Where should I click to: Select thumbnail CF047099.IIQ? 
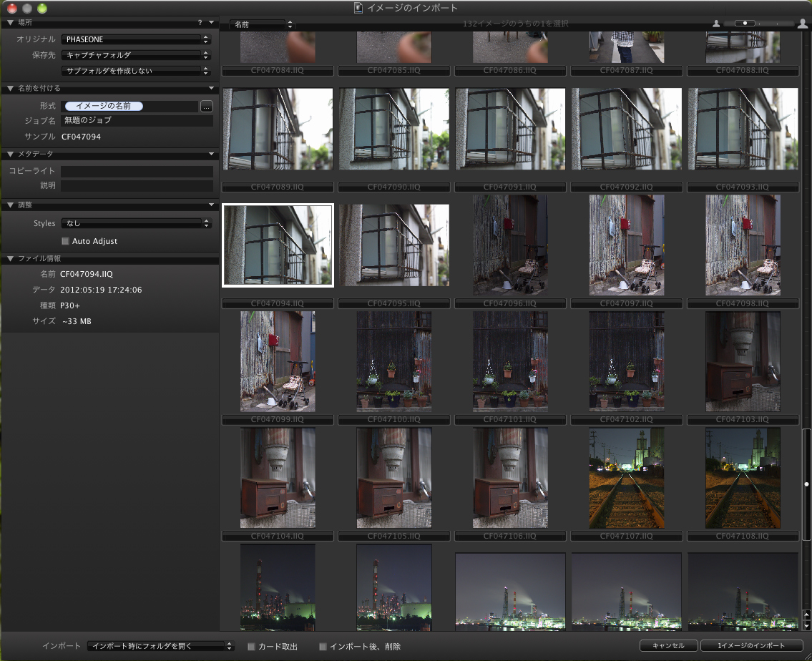(278, 362)
